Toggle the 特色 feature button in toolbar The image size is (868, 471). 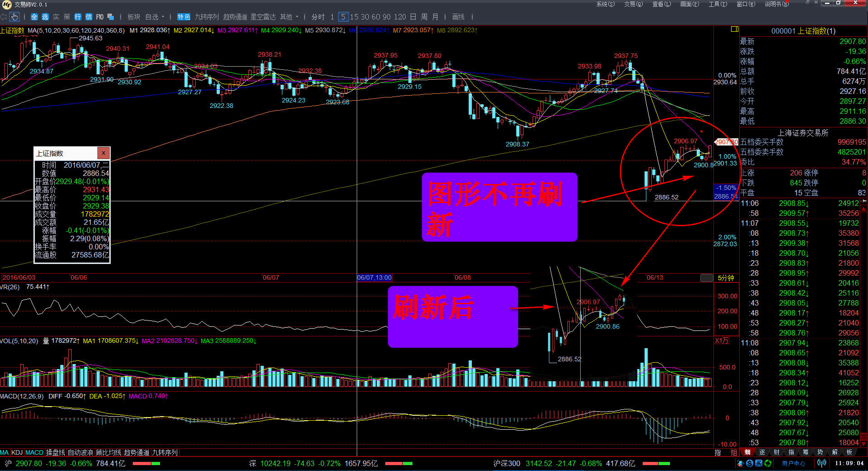[184, 17]
